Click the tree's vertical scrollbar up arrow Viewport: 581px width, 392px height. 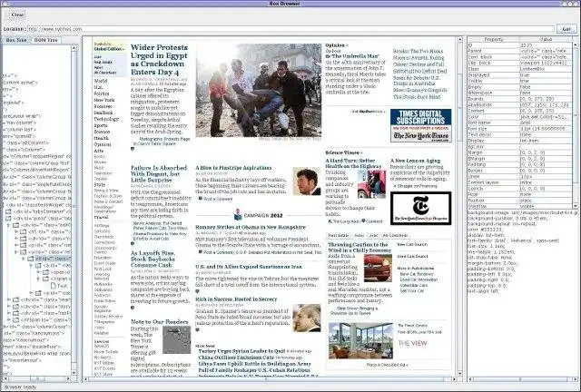pos(74,48)
